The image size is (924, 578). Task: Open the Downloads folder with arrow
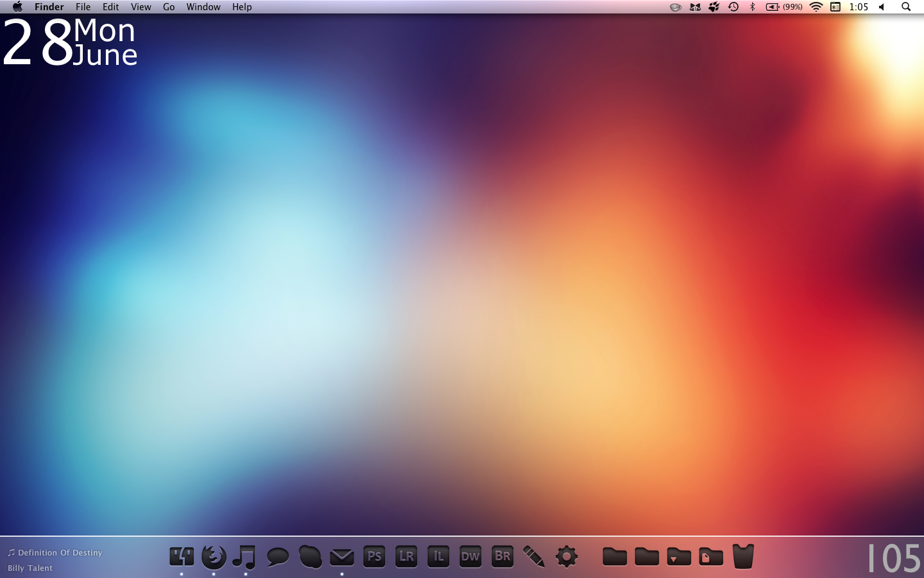click(x=679, y=556)
